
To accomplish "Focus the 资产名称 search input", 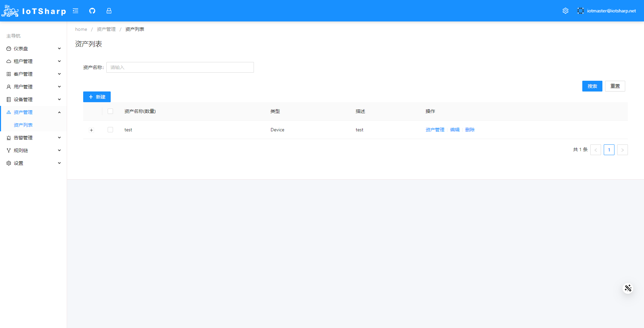I will coord(180,67).
